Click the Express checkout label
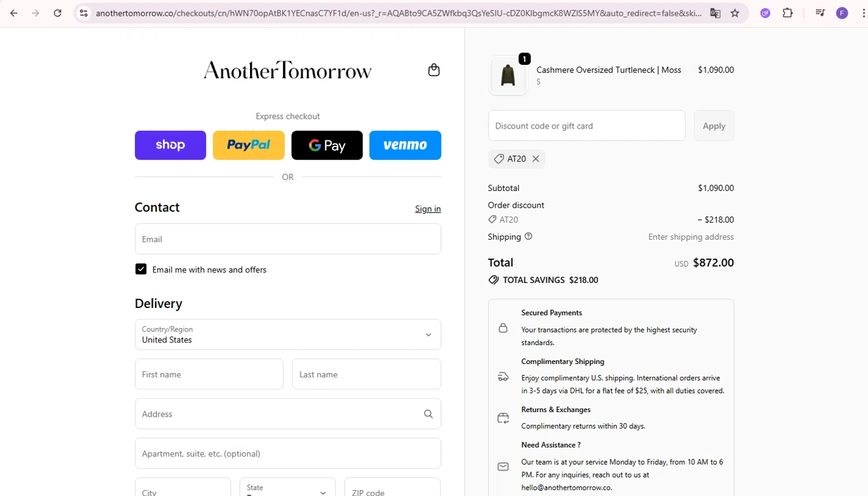 point(288,116)
